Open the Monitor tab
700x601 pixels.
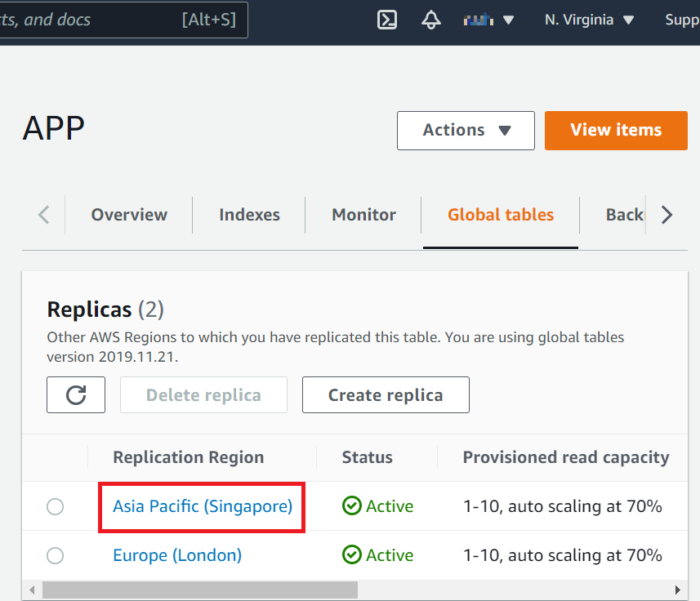click(x=363, y=215)
